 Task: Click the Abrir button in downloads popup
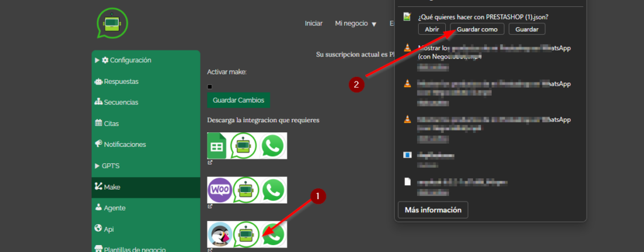(432, 29)
